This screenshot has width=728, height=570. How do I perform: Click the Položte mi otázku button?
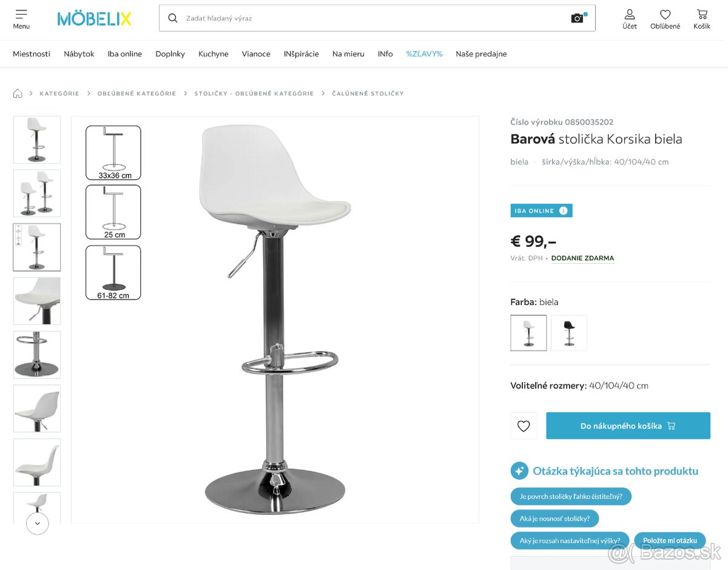(670, 541)
